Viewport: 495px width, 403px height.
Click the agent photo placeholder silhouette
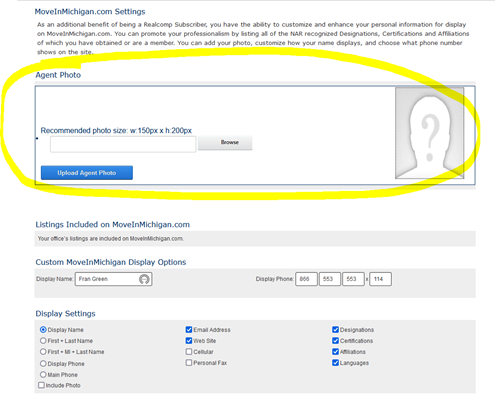[429, 133]
